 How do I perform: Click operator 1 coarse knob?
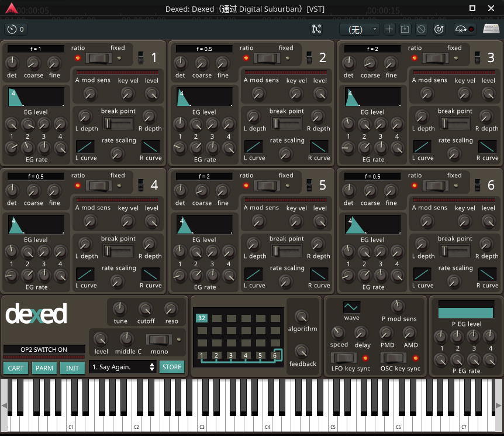[33, 63]
